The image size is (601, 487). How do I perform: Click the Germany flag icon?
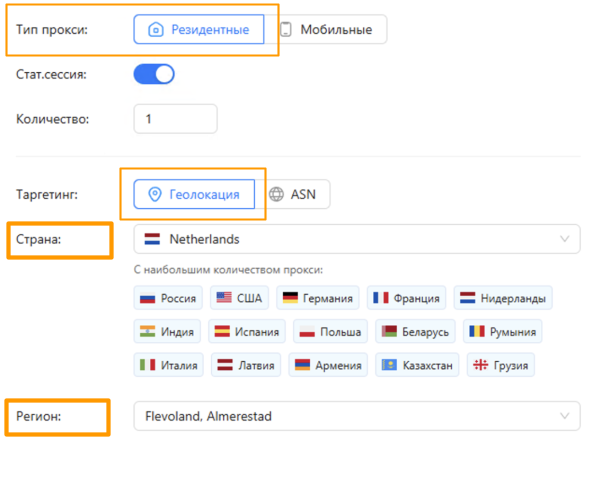290,298
